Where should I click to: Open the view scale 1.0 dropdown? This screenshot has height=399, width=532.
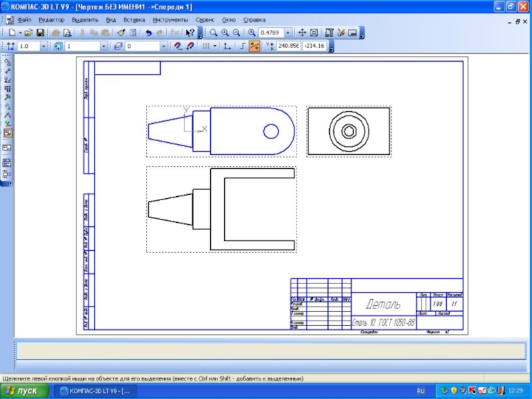click(44, 47)
